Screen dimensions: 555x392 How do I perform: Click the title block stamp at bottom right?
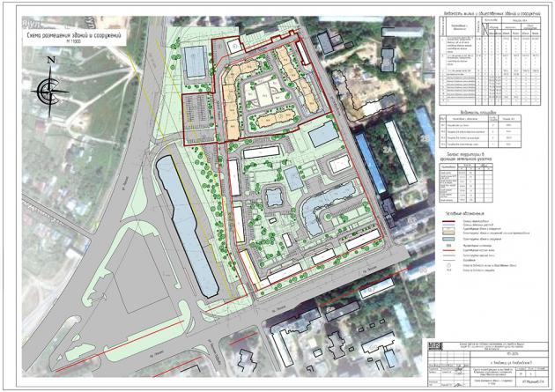tap(492, 364)
